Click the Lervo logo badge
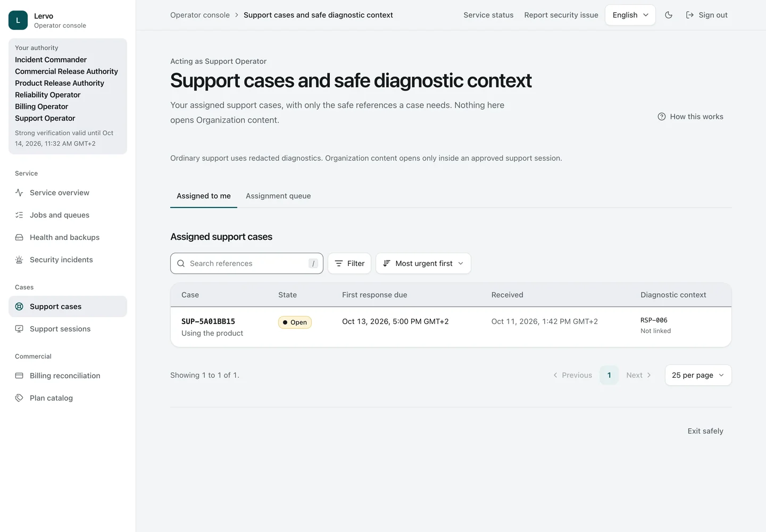This screenshot has width=766, height=532. (18, 20)
